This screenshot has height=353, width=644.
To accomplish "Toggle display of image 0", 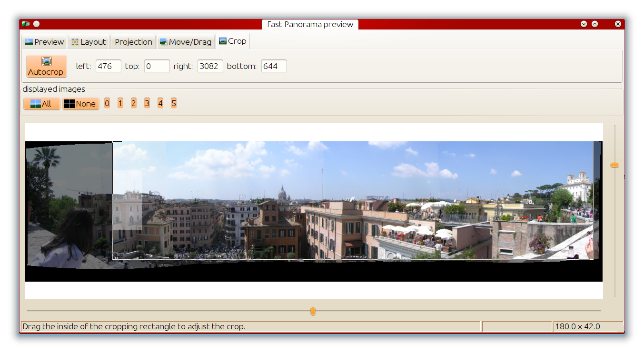I will 107,103.
